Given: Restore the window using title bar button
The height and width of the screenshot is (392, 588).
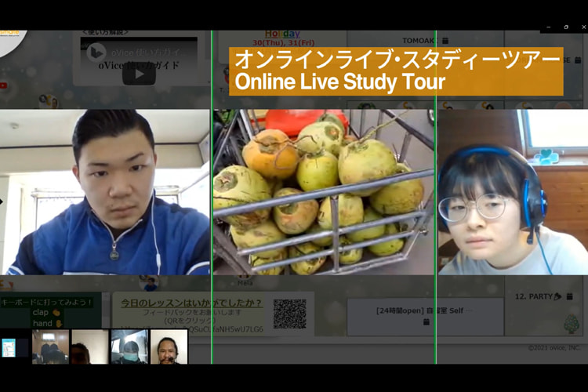Looking at the screenshot, I should tap(566, 27).
